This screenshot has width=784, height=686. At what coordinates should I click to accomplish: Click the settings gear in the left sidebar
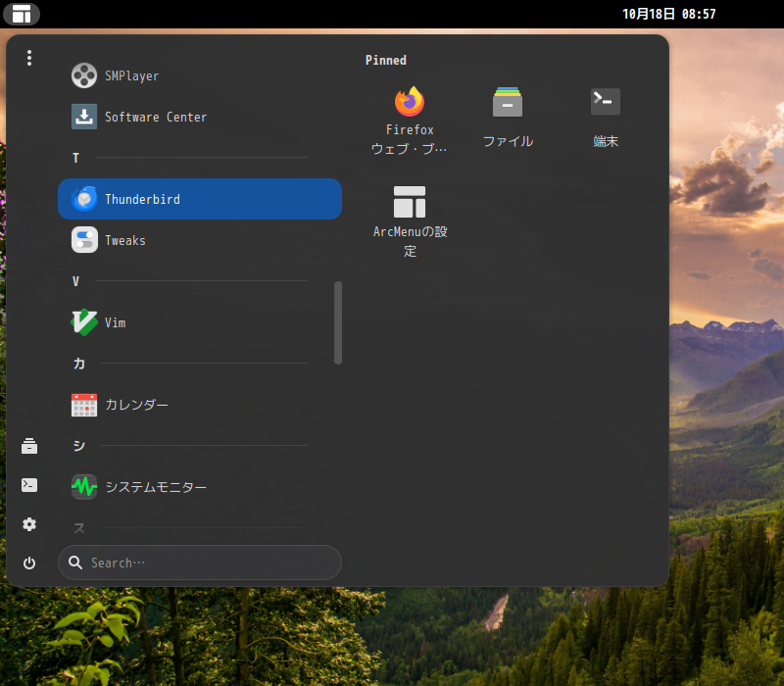(28, 525)
